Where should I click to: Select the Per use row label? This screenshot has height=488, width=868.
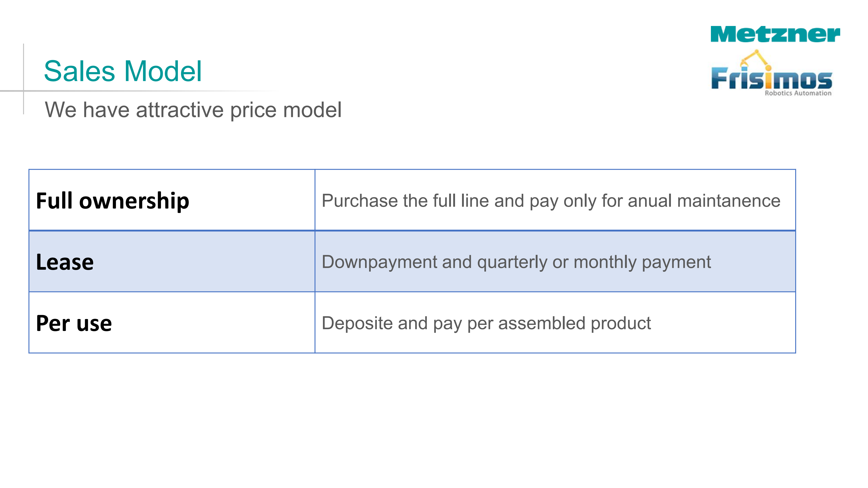tap(74, 323)
